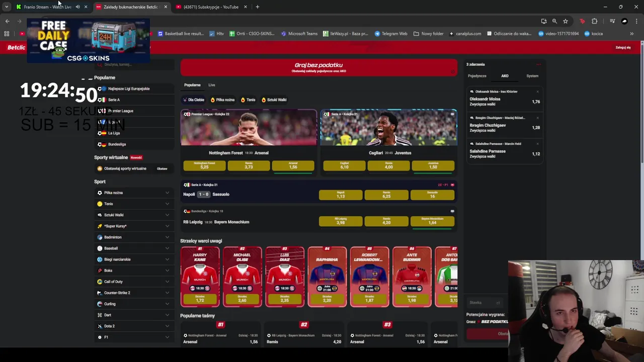
Task: Open the Harry Kane scorer card
Action: [200, 277]
